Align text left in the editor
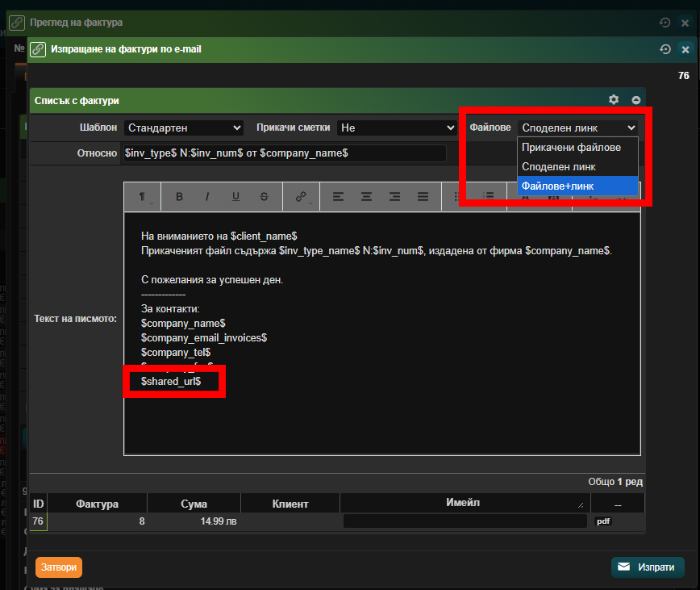 coord(338,197)
